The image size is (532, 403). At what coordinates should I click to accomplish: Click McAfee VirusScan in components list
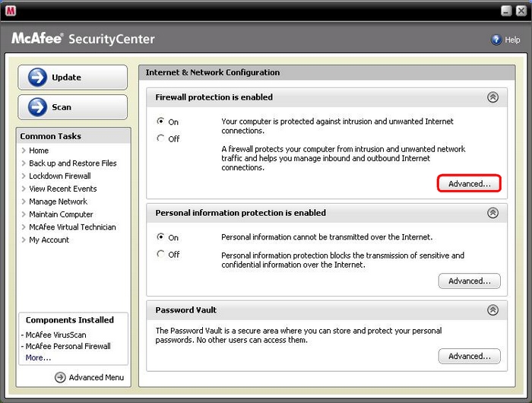(55, 335)
